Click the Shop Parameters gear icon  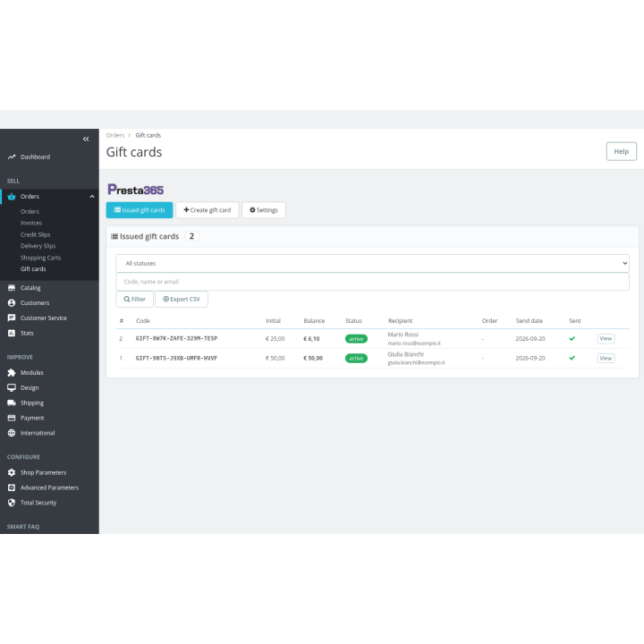pos(12,473)
